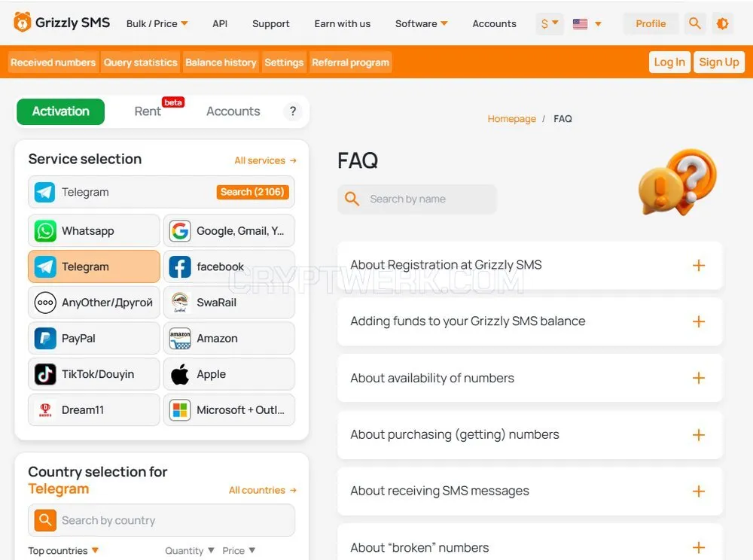Click the Profile button
This screenshot has width=753, height=560.
click(x=651, y=23)
